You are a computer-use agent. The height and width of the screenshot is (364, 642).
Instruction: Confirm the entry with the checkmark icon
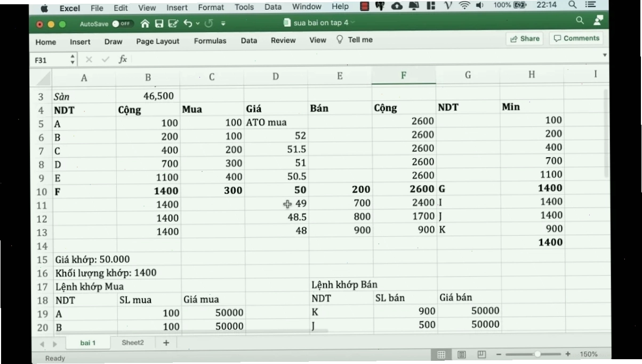(x=106, y=60)
